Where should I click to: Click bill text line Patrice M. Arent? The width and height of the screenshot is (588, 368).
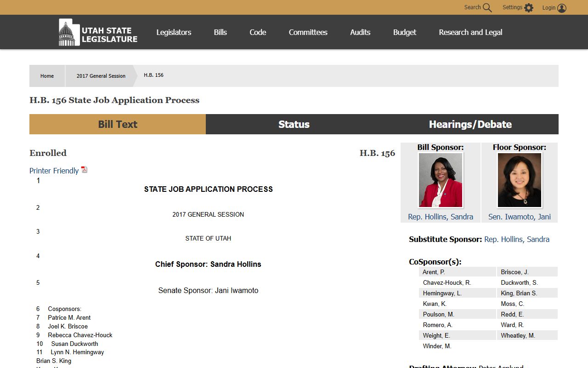(x=69, y=317)
